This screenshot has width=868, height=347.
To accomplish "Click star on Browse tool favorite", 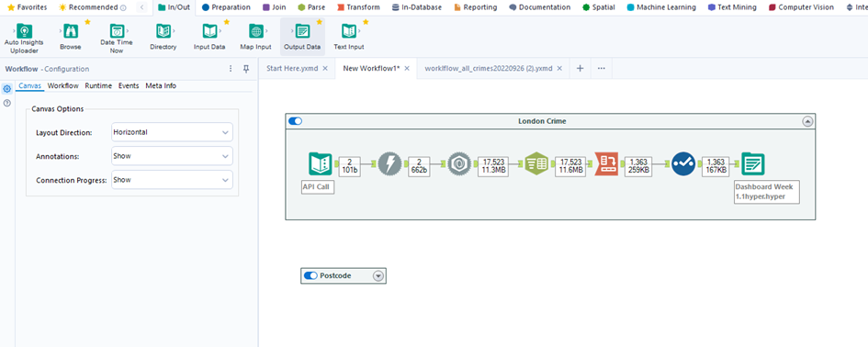I will pos(87,22).
